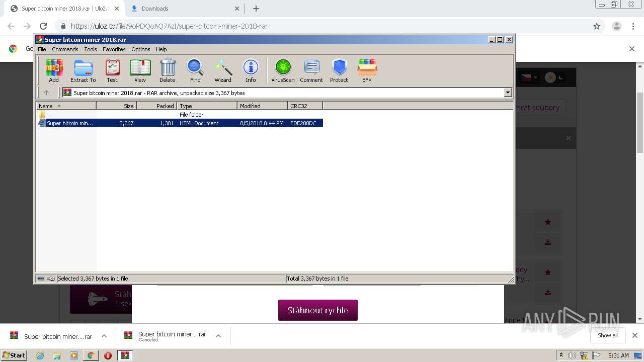Viewport: 644px width, 362px height.
Task: Open the Chrome profile avatar
Action: tap(616, 26)
